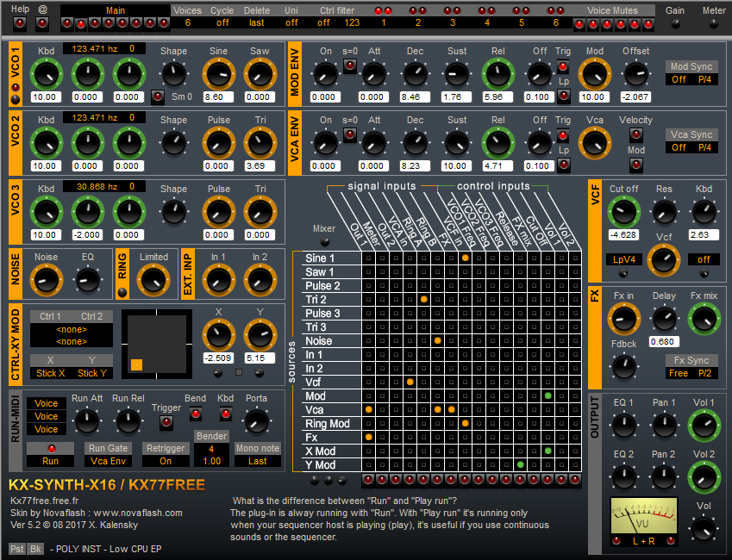
Task: Open the Delete last selector
Action: (256, 22)
